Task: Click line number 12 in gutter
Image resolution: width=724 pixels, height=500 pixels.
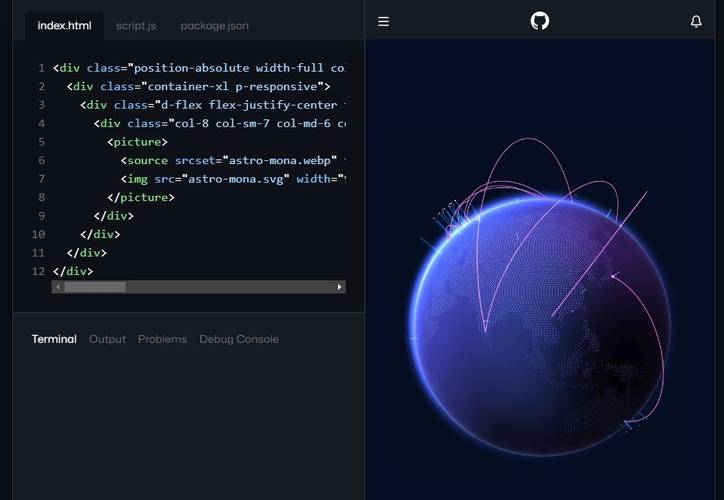Action: pos(38,271)
